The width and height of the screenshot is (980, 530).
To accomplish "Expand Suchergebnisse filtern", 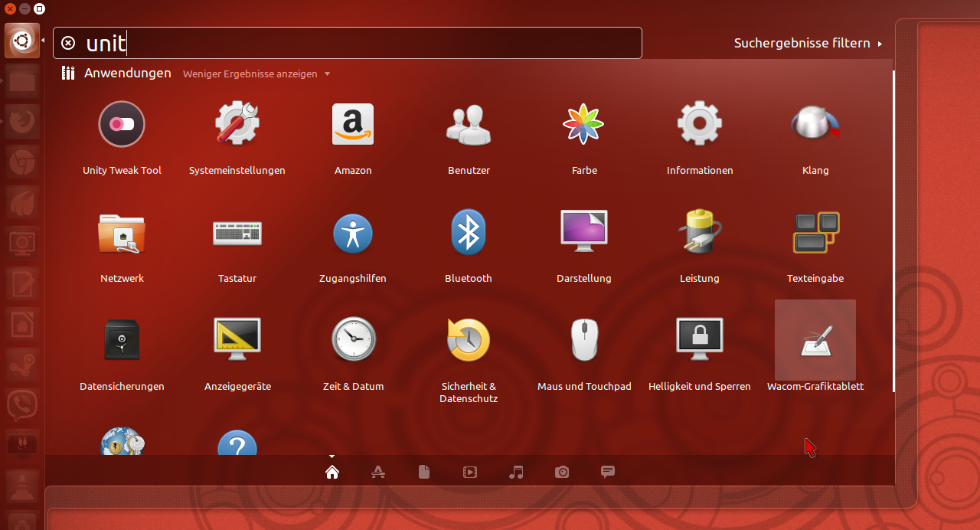I will pos(808,43).
